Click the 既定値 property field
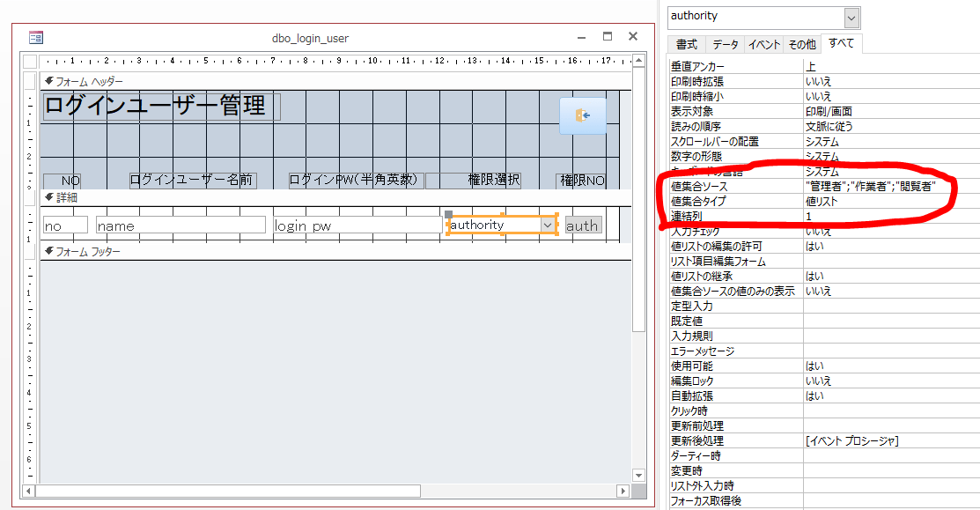This screenshot has width=980, height=510. (x=891, y=322)
